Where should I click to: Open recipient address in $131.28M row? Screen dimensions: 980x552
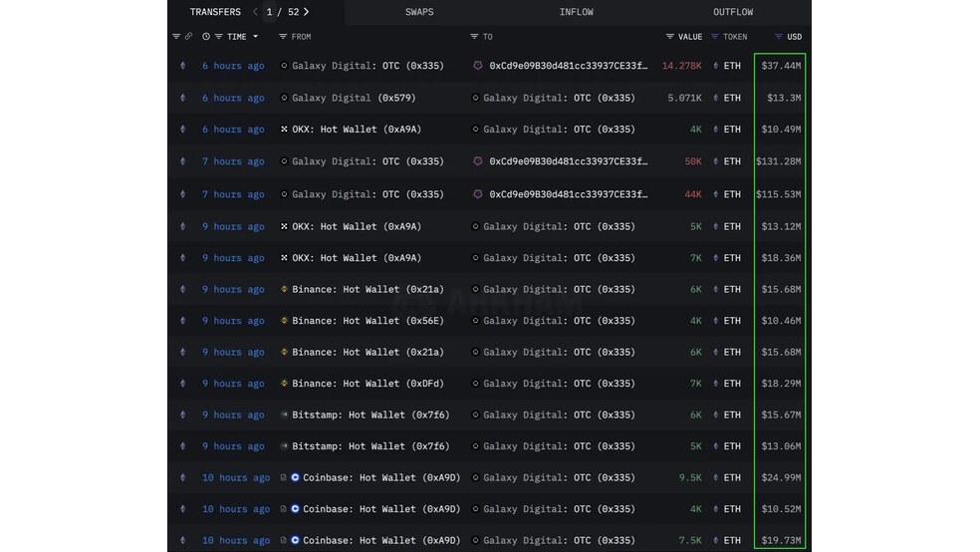[x=568, y=161]
